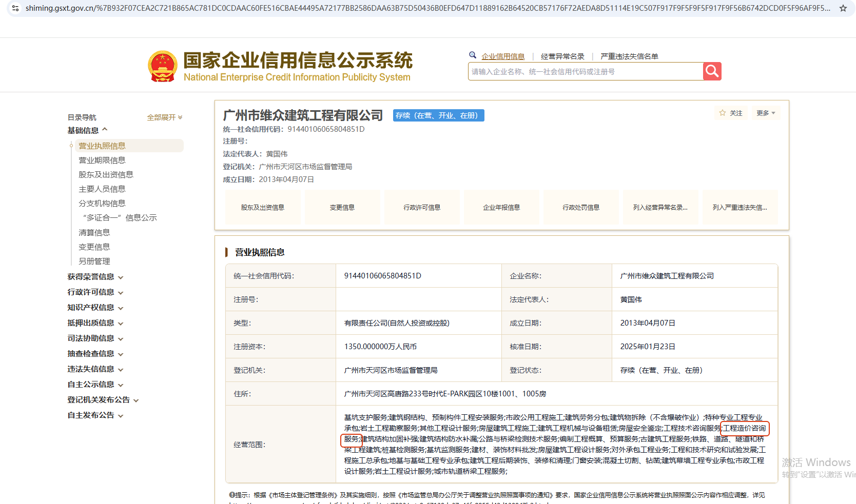Switch search to 企业信用信息

coord(503,56)
